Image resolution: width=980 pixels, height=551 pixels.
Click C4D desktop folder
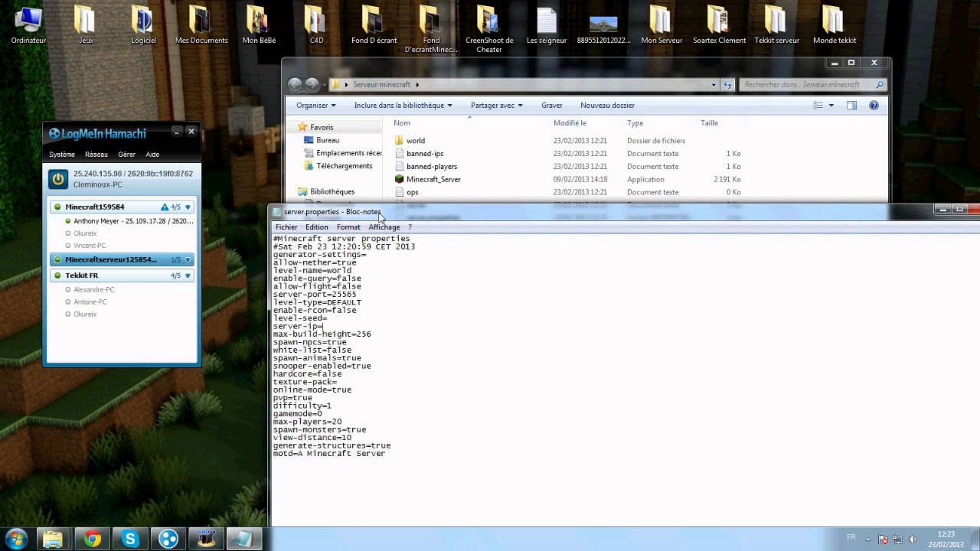click(x=316, y=25)
